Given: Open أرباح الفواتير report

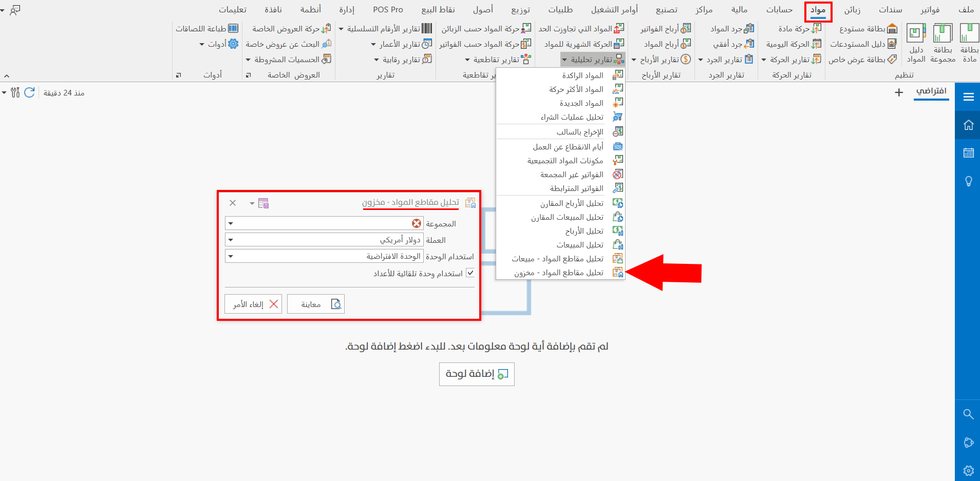Looking at the screenshot, I should tap(666, 29).
